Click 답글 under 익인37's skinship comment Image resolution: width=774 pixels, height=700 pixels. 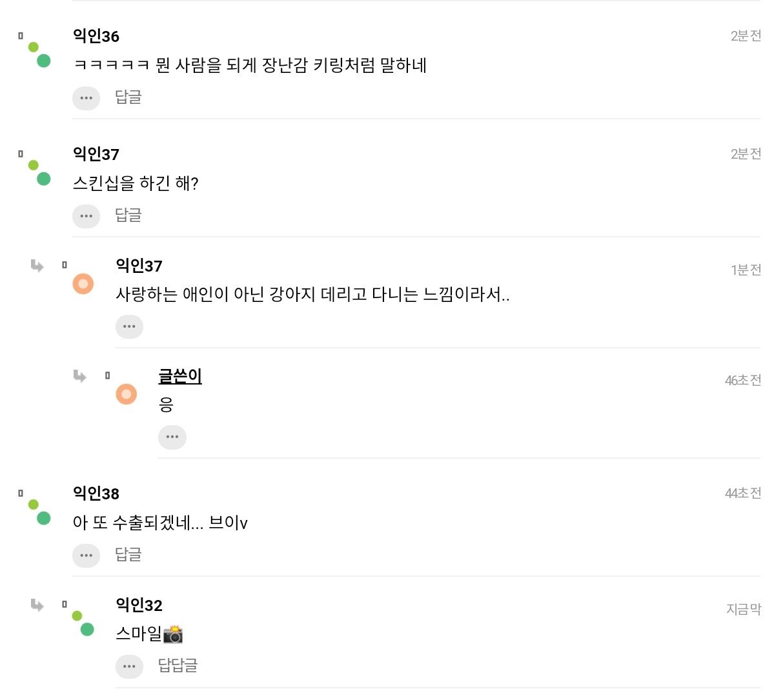[x=128, y=215]
